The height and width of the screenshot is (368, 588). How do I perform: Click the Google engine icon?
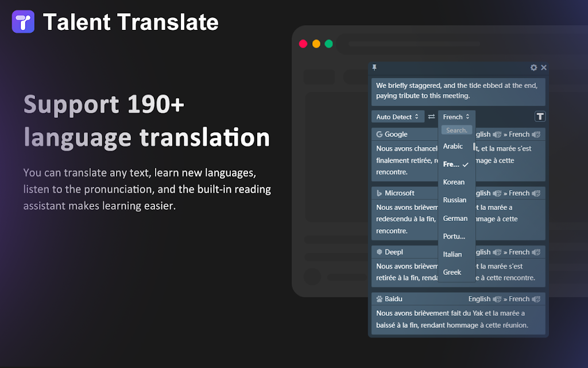[x=379, y=135]
